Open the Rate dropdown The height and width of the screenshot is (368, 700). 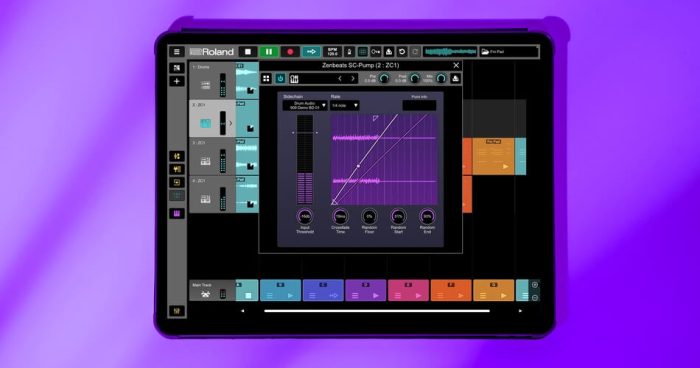point(345,105)
